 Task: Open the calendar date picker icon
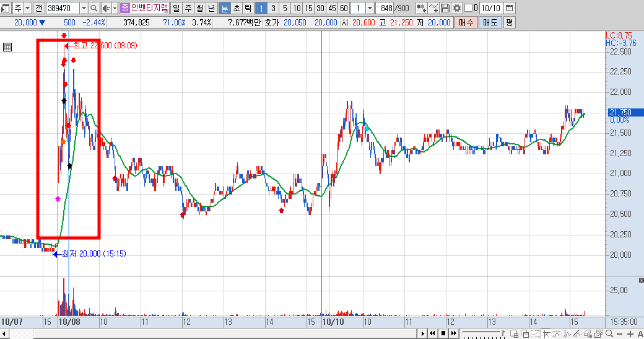[509, 8]
